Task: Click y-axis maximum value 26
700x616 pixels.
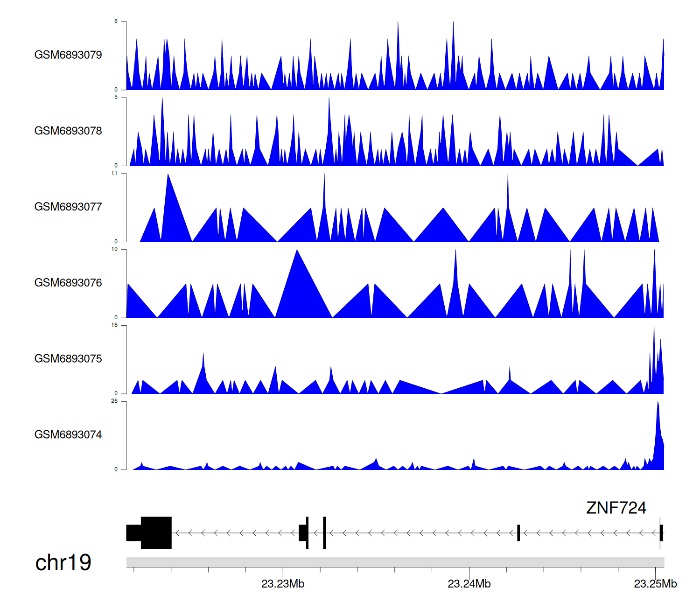Action: [x=114, y=401]
